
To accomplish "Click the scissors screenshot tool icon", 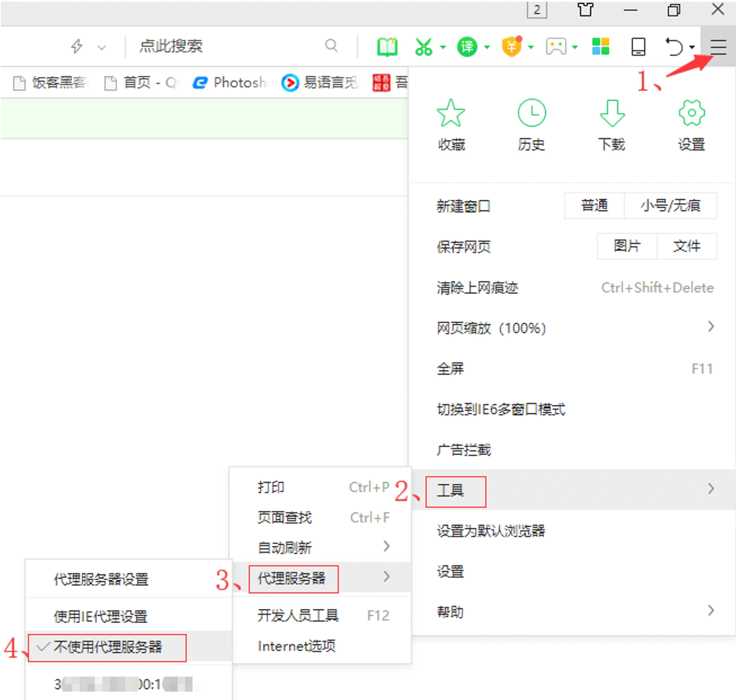I will point(424,47).
